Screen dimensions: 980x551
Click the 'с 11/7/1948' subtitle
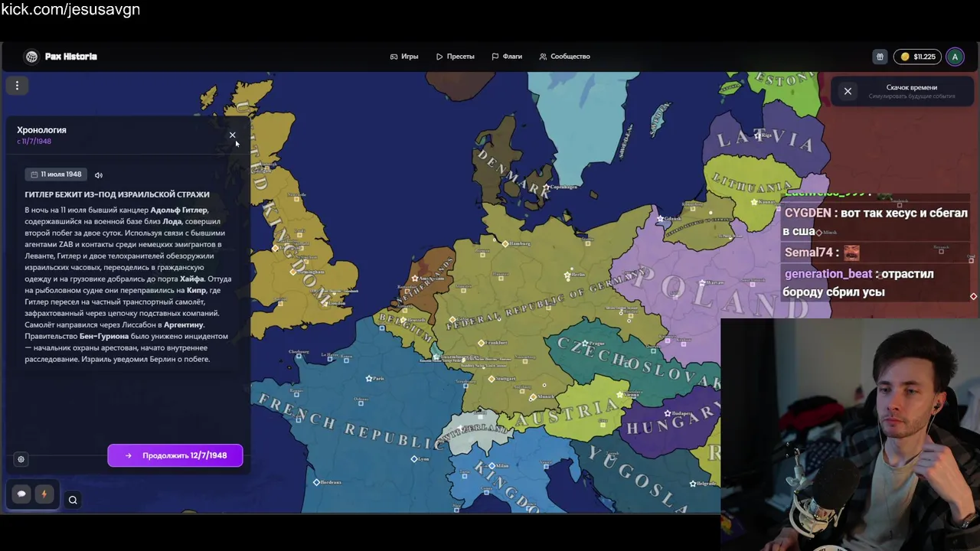pos(34,142)
